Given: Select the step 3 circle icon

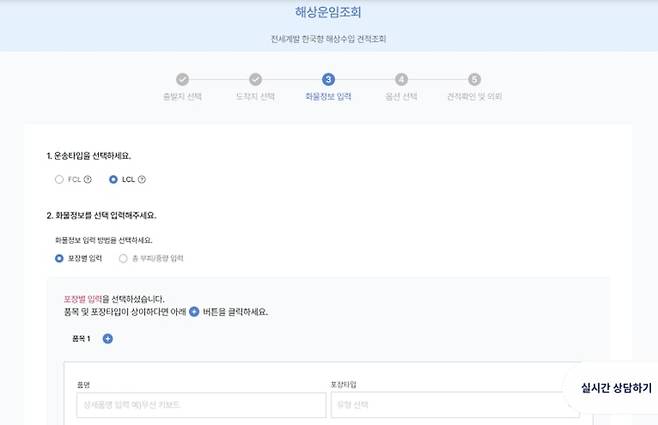Looking at the screenshot, I should [x=328, y=79].
